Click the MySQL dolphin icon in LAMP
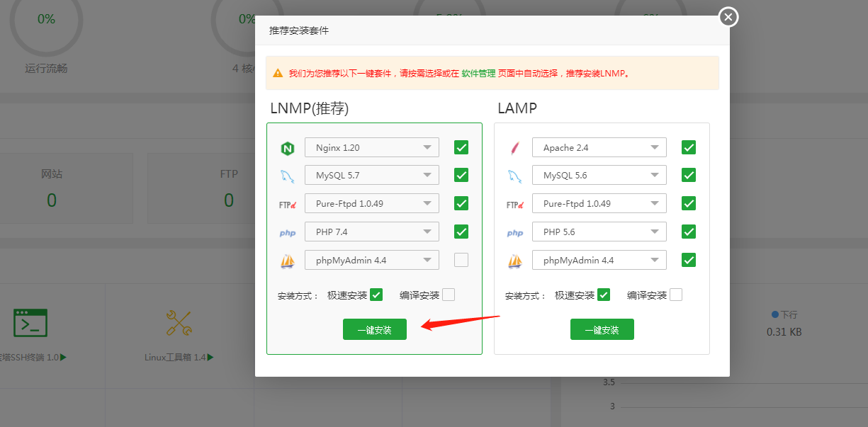Screen dimensions: 868x427 tap(515, 176)
